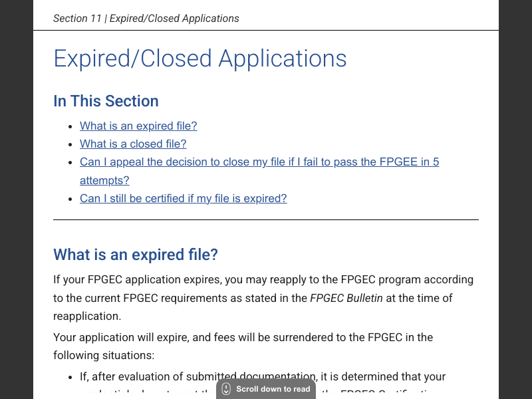532x399 pixels.
Task: Click the mouse scroll icon in the overlay
Action: click(226, 389)
